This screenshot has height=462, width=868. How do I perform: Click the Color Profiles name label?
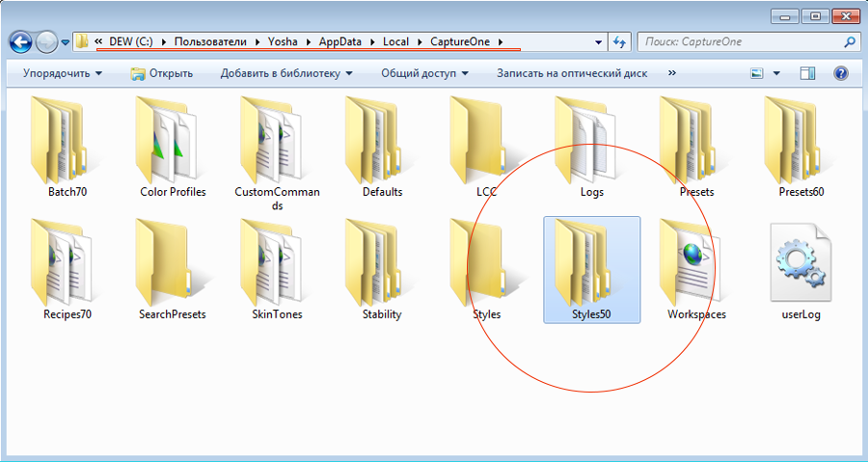173,191
